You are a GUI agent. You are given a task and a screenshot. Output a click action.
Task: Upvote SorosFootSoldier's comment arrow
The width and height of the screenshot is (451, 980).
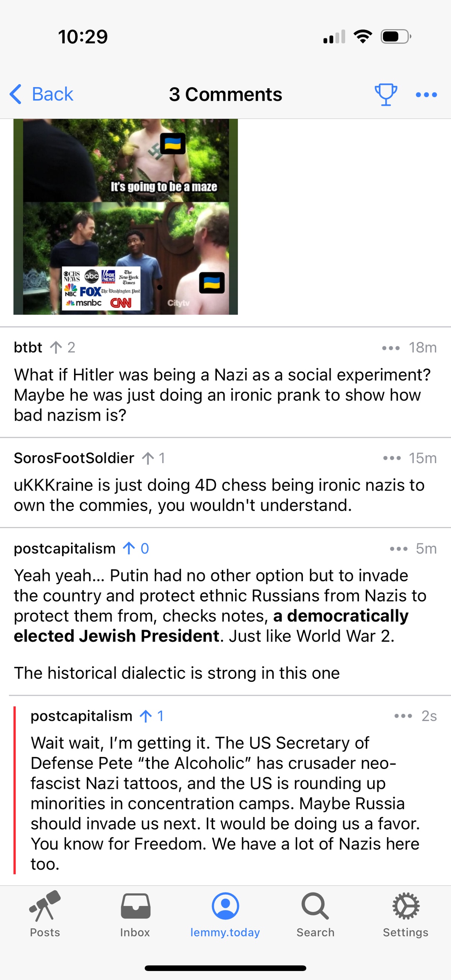coord(148,458)
